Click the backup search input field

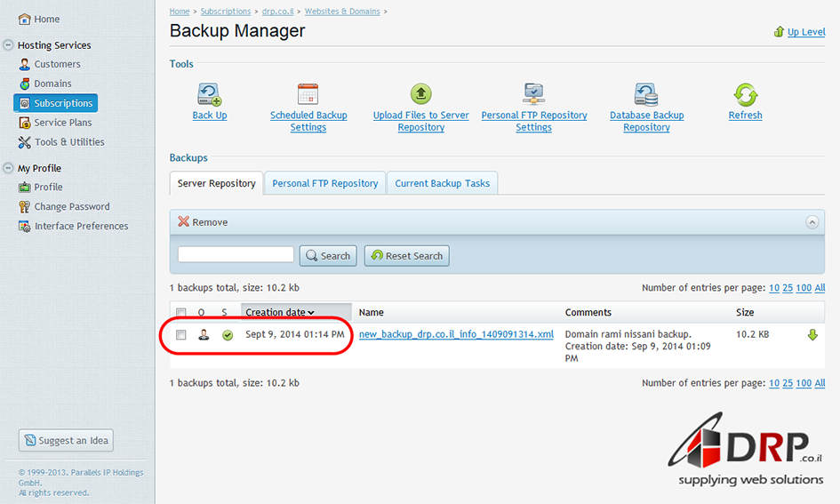(236, 255)
